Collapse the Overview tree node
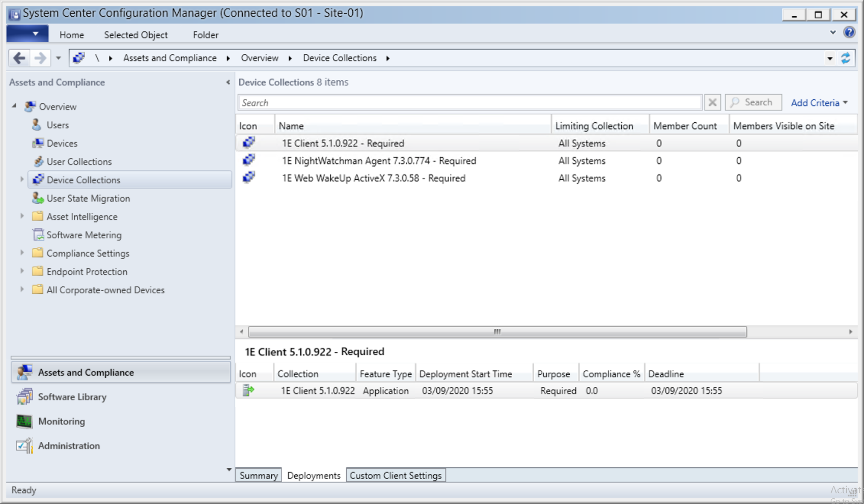This screenshot has width=864, height=504. click(14, 106)
